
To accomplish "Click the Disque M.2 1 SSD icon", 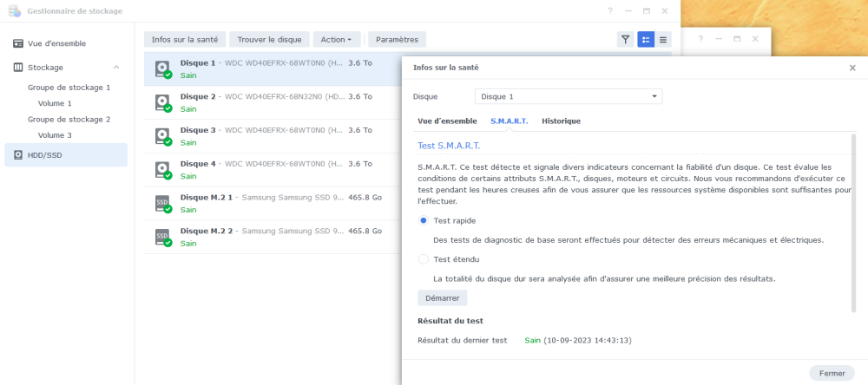I will pyautogui.click(x=163, y=204).
